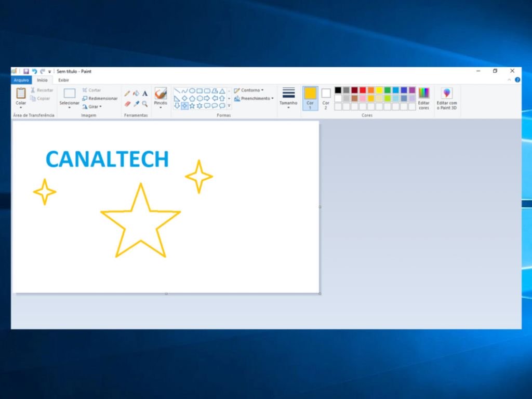Click the Copiar button
Screen dimensions: 532x399
coord(41,98)
